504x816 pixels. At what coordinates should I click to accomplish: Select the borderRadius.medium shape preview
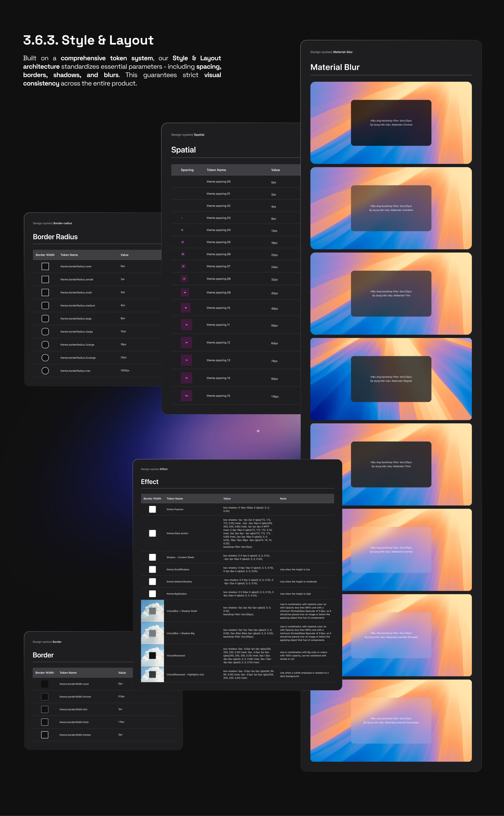point(45,305)
